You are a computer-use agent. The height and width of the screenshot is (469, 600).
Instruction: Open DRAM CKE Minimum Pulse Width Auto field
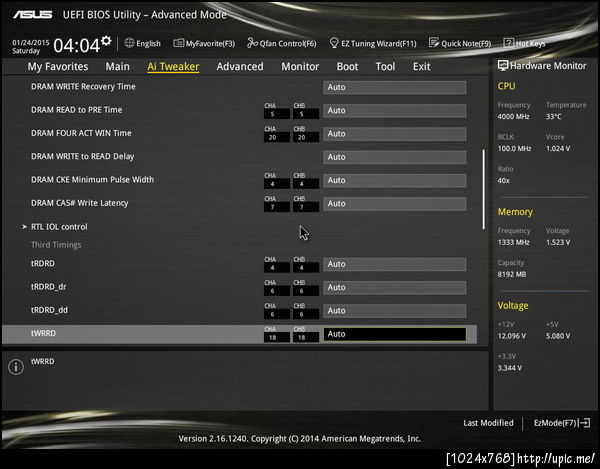click(x=395, y=181)
